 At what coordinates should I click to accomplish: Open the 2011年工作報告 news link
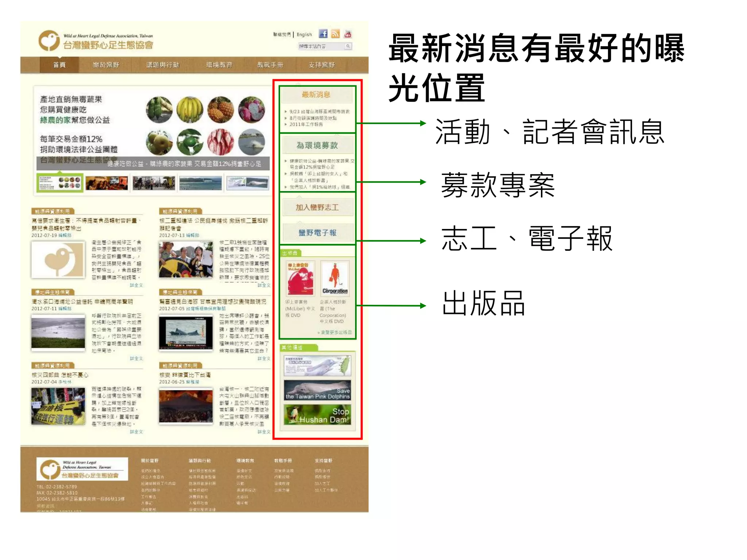pyautogui.click(x=306, y=124)
